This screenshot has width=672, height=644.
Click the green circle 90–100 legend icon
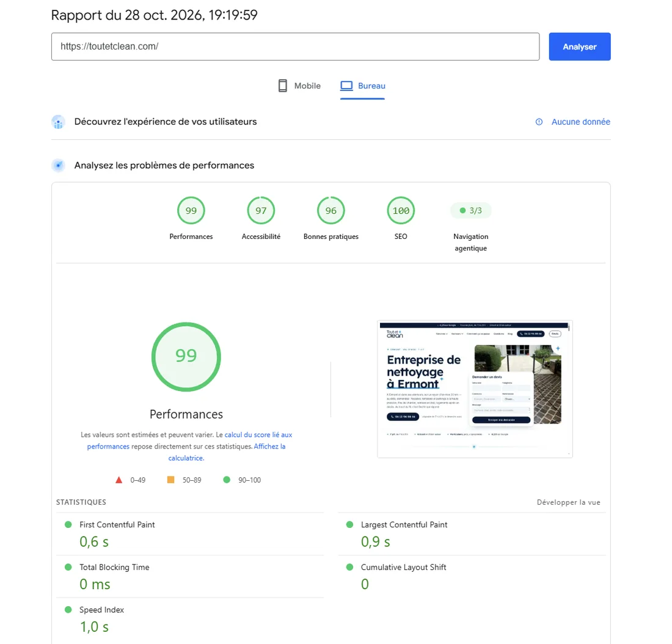(x=227, y=480)
